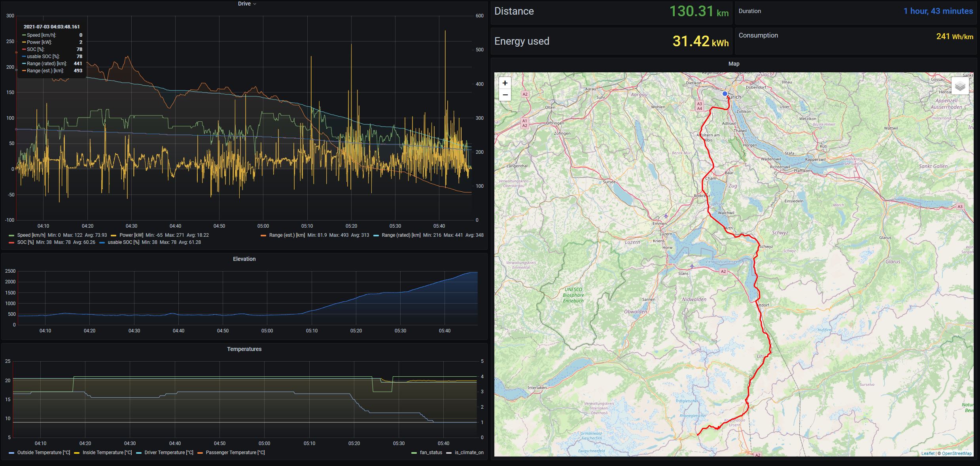Open the map layers control
Screen dimensions: 980x466
[x=960, y=86]
